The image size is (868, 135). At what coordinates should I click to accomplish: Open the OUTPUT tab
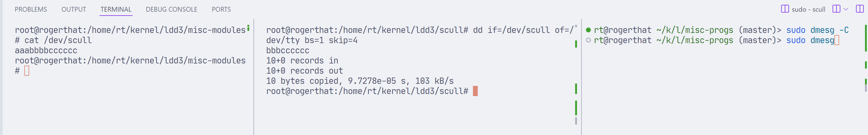[74, 9]
